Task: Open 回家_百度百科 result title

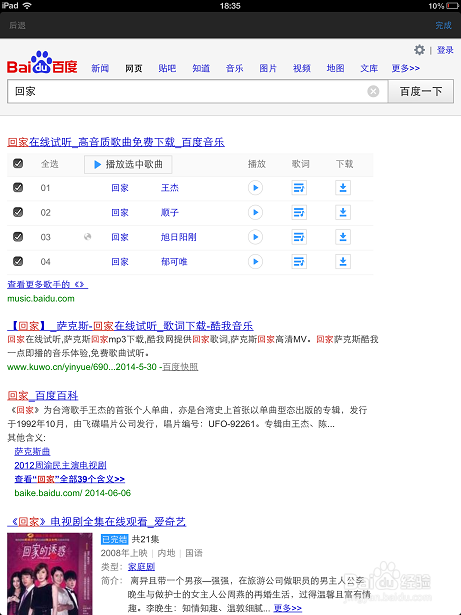Action: tap(43, 396)
